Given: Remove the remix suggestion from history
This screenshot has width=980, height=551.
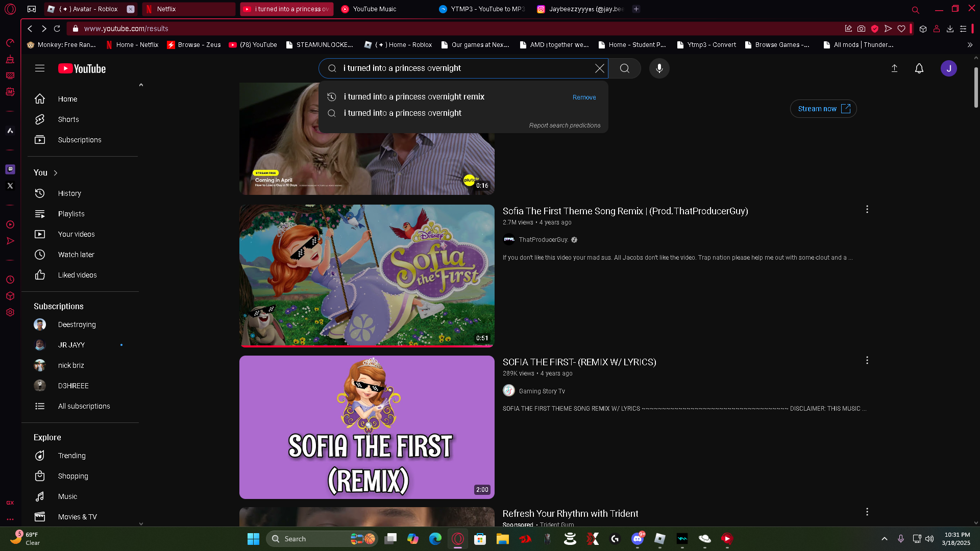Looking at the screenshot, I should [x=584, y=97].
